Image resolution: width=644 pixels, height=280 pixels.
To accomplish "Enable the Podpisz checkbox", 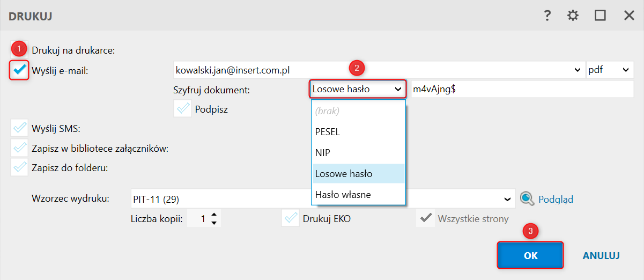I will [x=183, y=109].
